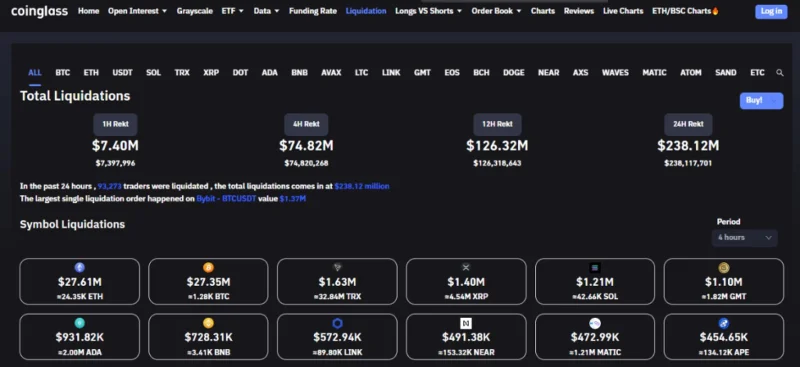Open the Period 4 hours dropdown

pos(744,237)
